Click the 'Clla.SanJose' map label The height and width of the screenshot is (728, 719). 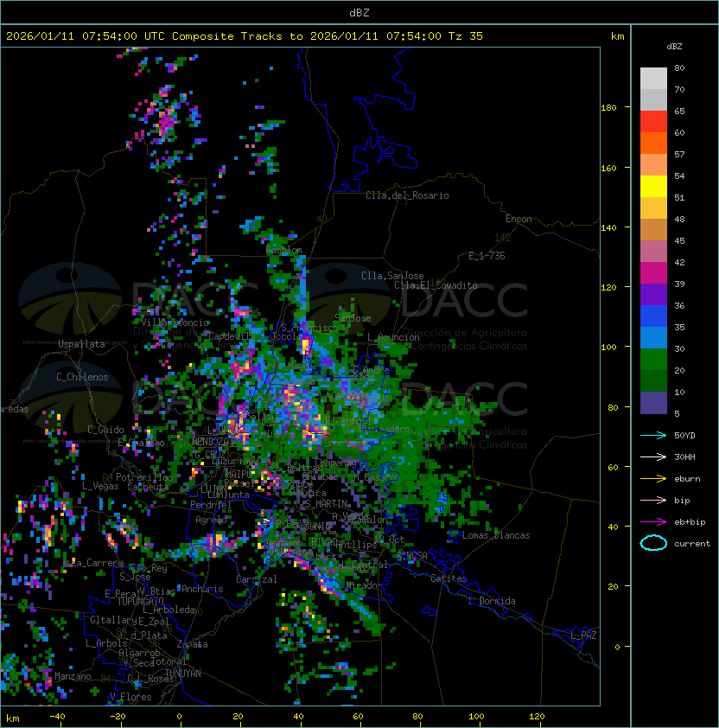(392, 275)
